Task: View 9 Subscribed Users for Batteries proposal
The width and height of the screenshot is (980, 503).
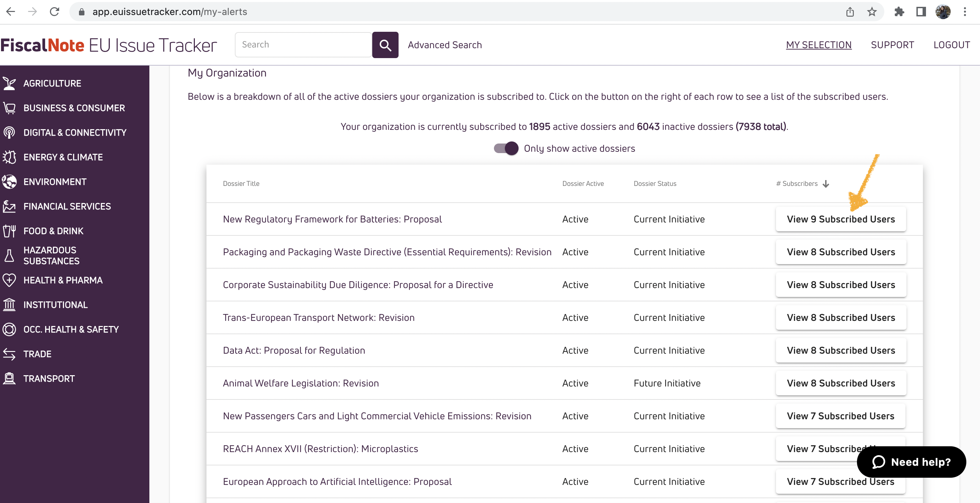Action: point(841,219)
